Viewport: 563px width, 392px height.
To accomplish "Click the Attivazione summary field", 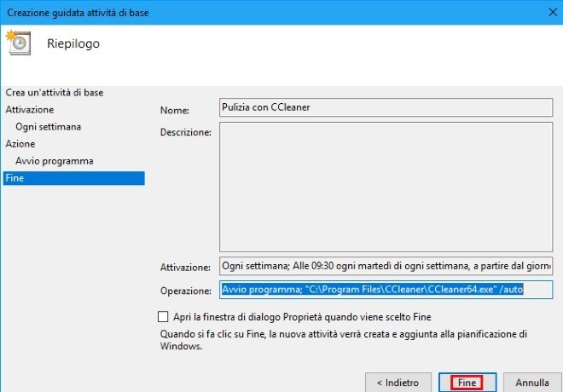I will [386, 266].
